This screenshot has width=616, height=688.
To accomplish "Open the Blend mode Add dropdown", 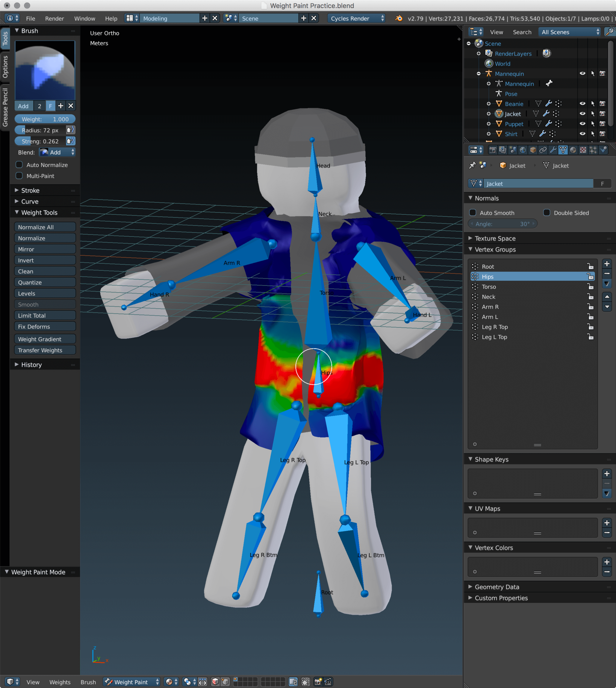I will pos(58,152).
